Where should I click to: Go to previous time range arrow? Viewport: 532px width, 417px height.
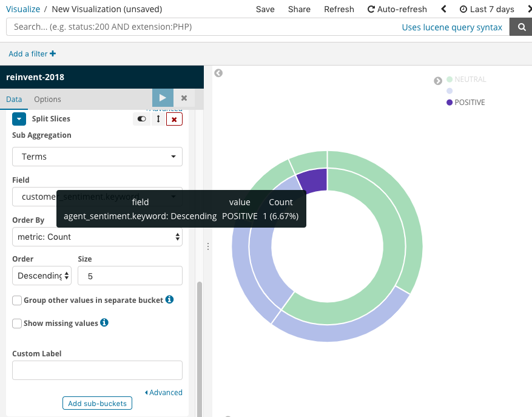click(443, 9)
